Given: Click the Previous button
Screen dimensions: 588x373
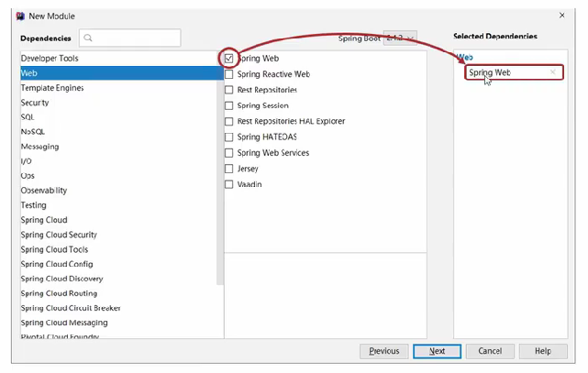Looking at the screenshot, I should coord(384,351).
